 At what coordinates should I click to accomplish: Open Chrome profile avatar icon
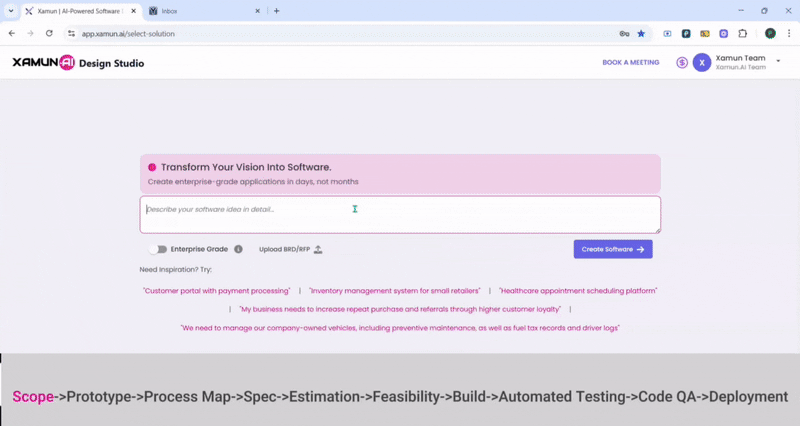click(770, 34)
